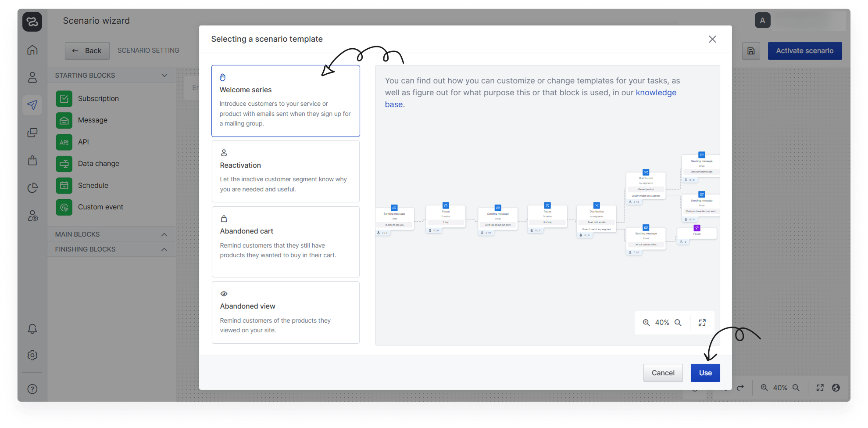The image size is (868, 428).
Task: Click the help question mark icon
Action: [x=32, y=389]
